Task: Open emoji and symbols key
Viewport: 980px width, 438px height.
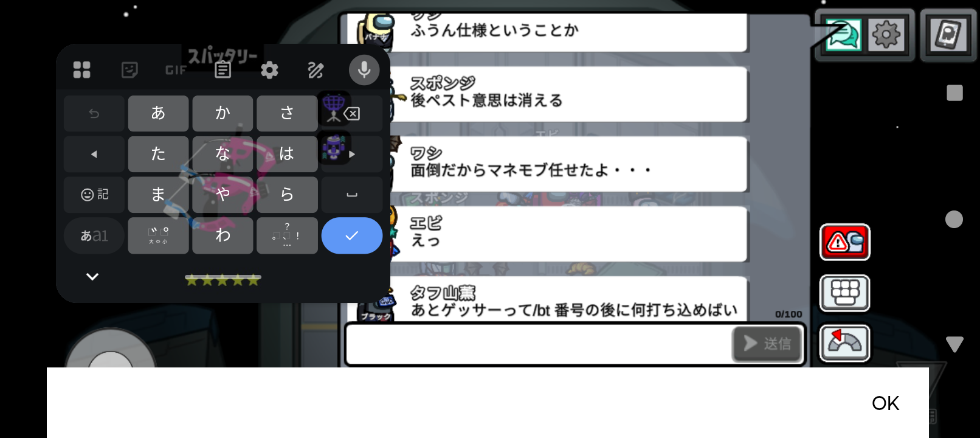Action: [94, 195]
